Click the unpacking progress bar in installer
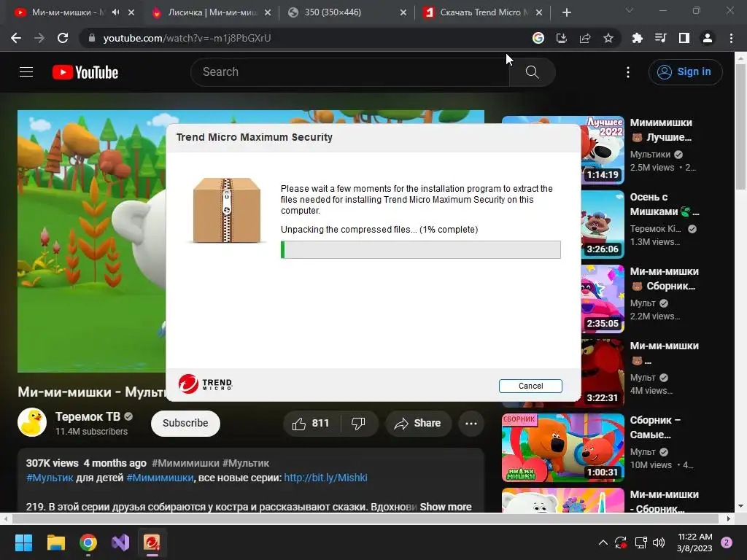 point(421,249)
